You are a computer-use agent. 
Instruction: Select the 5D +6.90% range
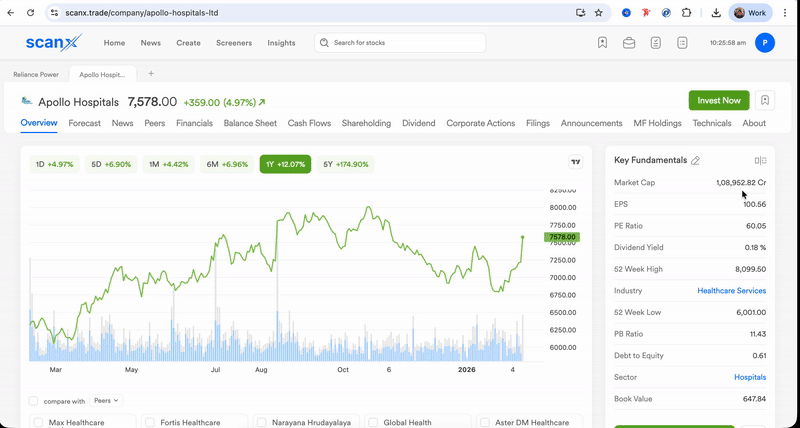point(111,164)
